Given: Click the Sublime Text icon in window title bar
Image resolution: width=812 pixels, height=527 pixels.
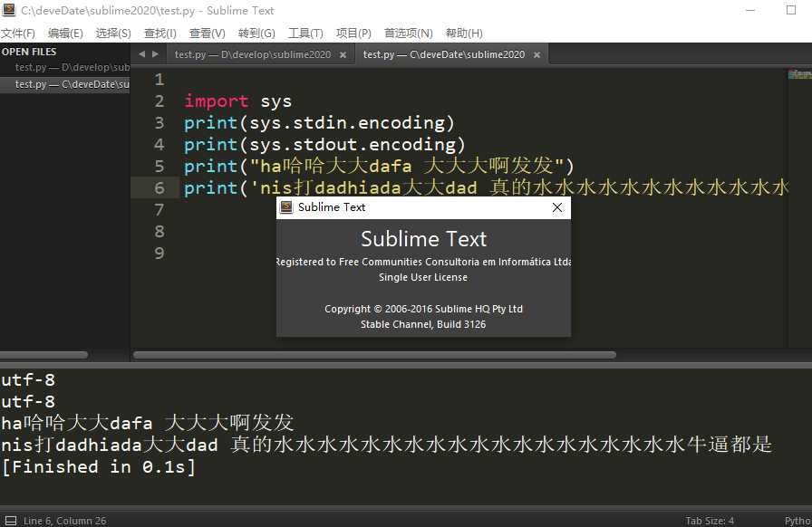Looking at the screenshot, I should 9,10.
